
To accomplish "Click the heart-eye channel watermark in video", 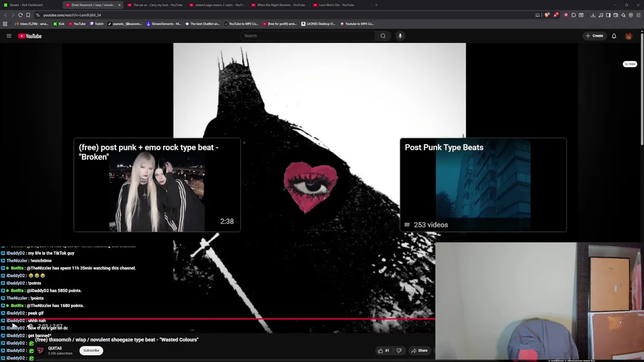I will pos(310,187).
